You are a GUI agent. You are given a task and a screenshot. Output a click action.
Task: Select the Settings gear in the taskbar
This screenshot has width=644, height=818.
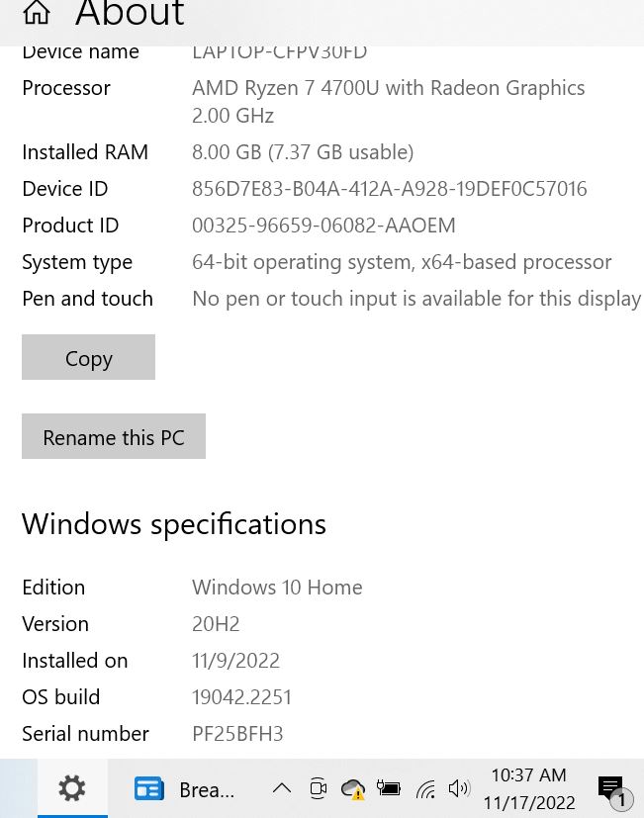tap(72, 788)
